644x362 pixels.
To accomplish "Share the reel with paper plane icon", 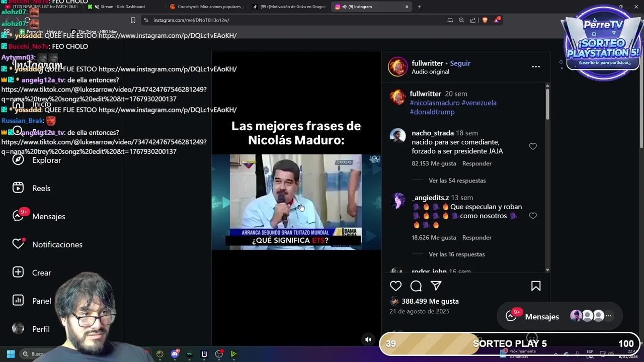I will [436, 286].
